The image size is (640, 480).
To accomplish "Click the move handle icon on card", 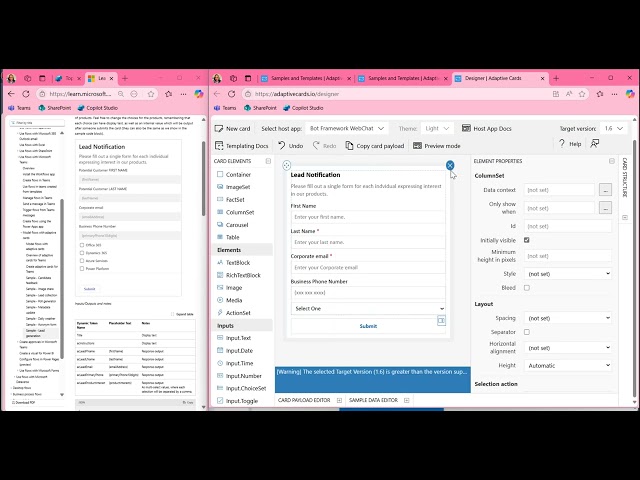I will tap(287, 165).
